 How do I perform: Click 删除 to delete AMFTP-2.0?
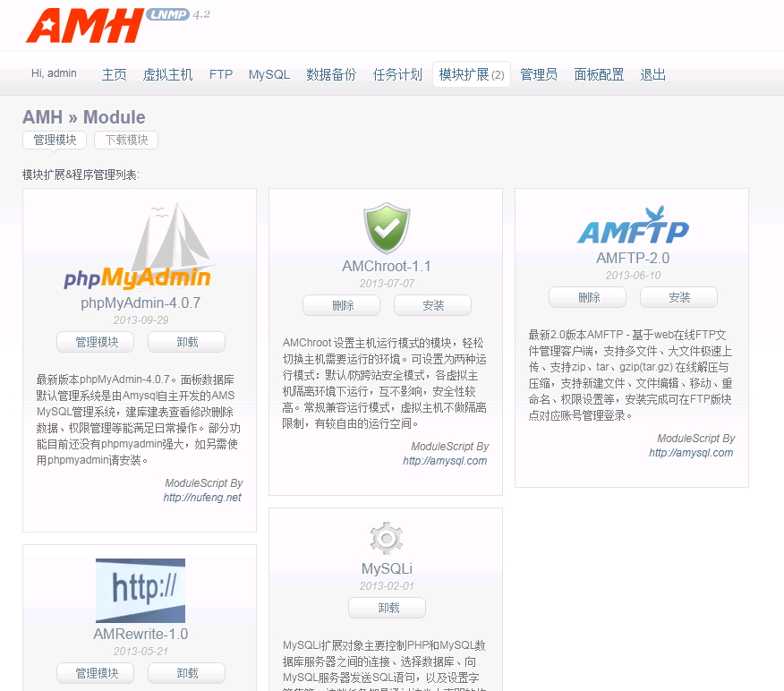pyautogui.click(x=587, y=297)
